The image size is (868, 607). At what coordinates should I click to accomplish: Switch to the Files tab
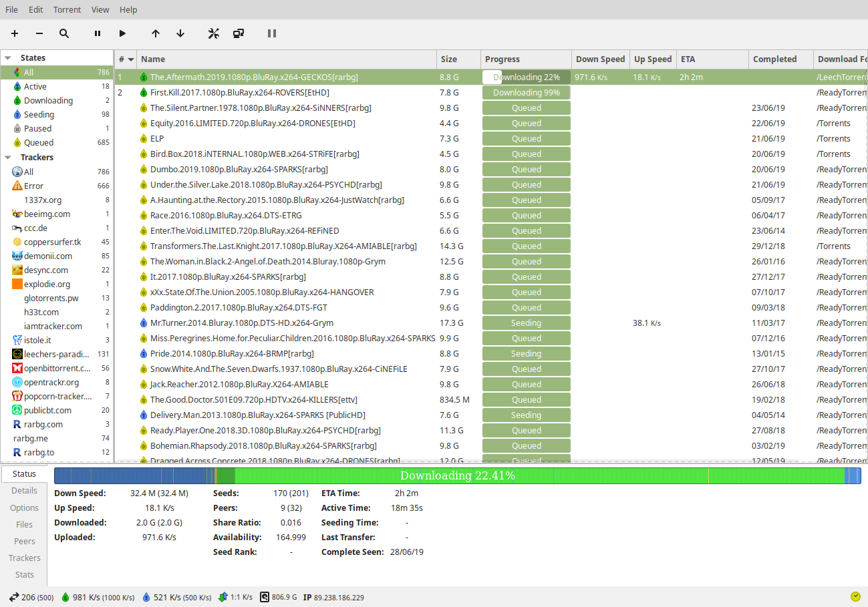pyautogui.click(x=24, y=524)
